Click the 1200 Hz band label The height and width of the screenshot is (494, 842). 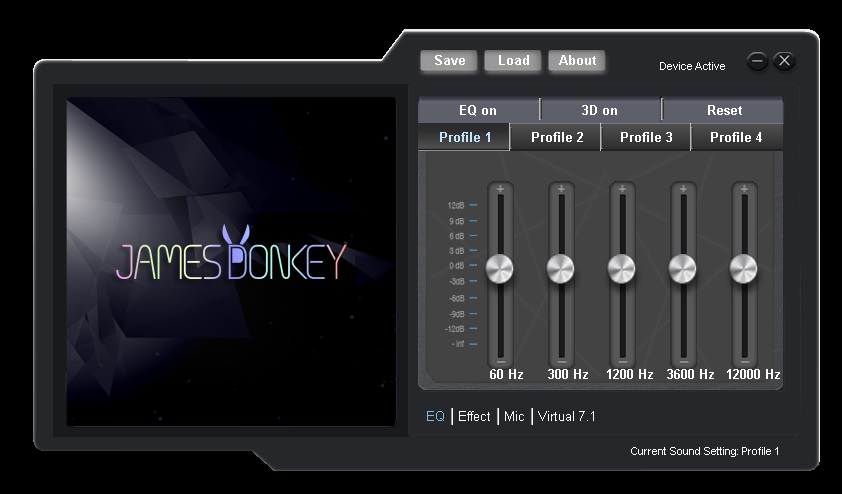coord(629,374)
